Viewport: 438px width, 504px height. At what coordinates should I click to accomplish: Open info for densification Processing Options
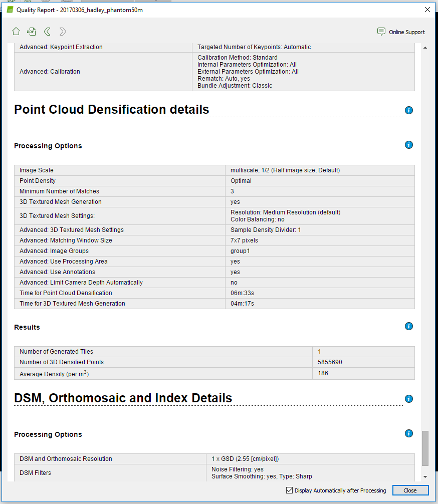click(409, 145)
